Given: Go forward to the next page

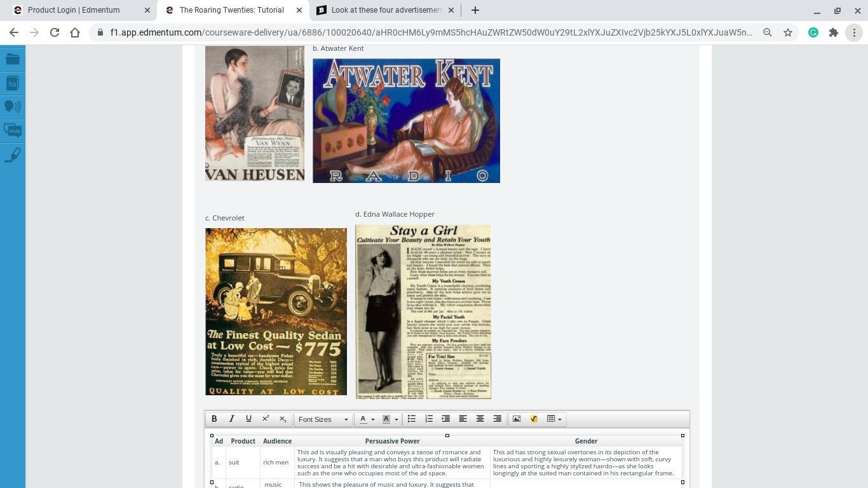Looking at the screenshot, I should 34,32.
